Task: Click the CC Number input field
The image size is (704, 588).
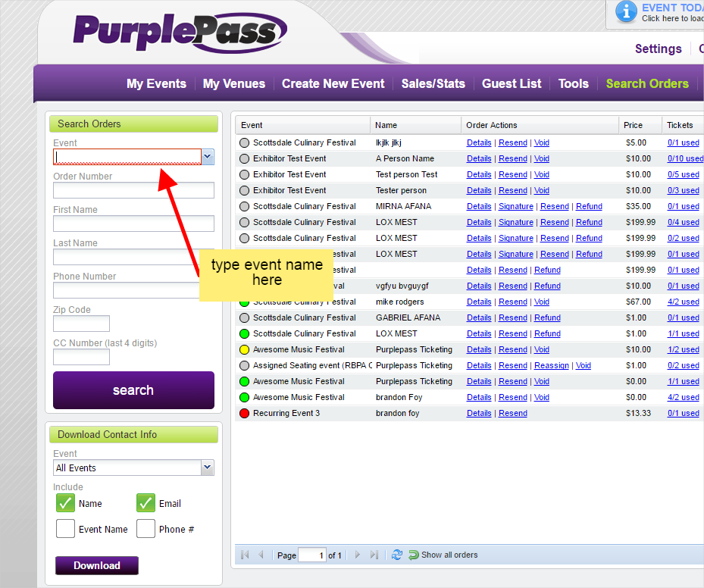Action: [x=81, y=357]
